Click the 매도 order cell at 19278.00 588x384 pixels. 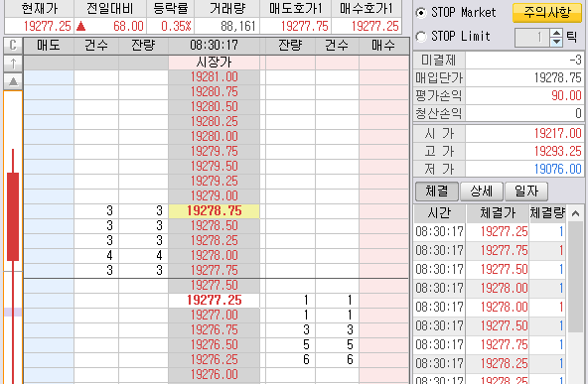point(49,255)
